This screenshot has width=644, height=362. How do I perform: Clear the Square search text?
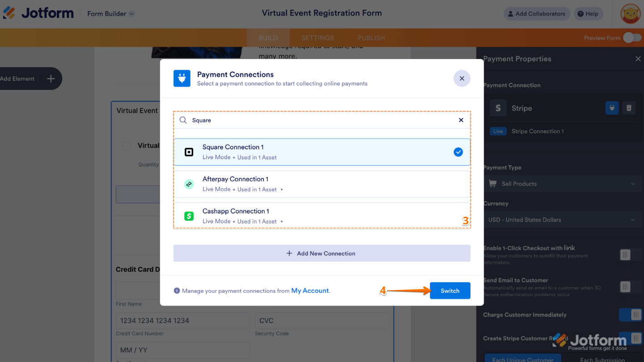tap(461, 120)
